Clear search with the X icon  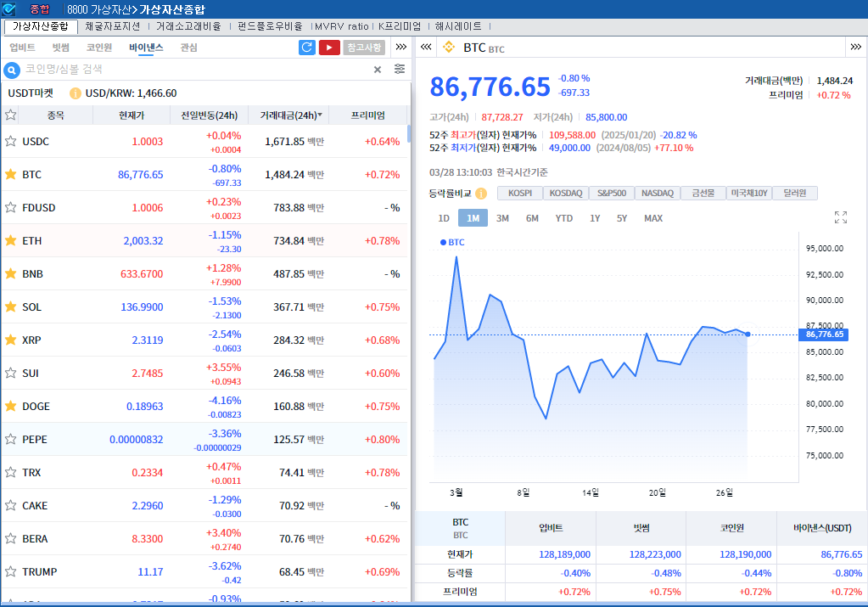(x=378, y=70)
